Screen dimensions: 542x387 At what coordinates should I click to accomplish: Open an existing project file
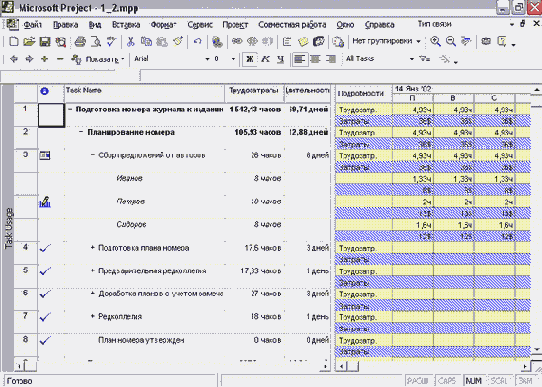[x=29, y=42]
